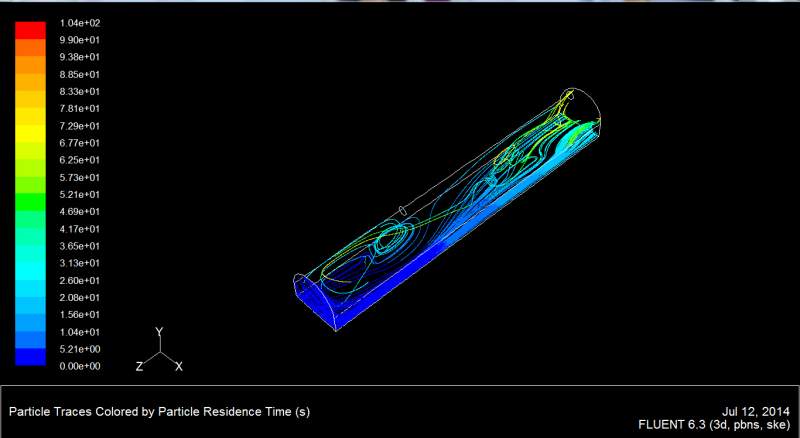
Task: Click the 1.04e+02 maximum legend value
Action: (x=80, y=23)
